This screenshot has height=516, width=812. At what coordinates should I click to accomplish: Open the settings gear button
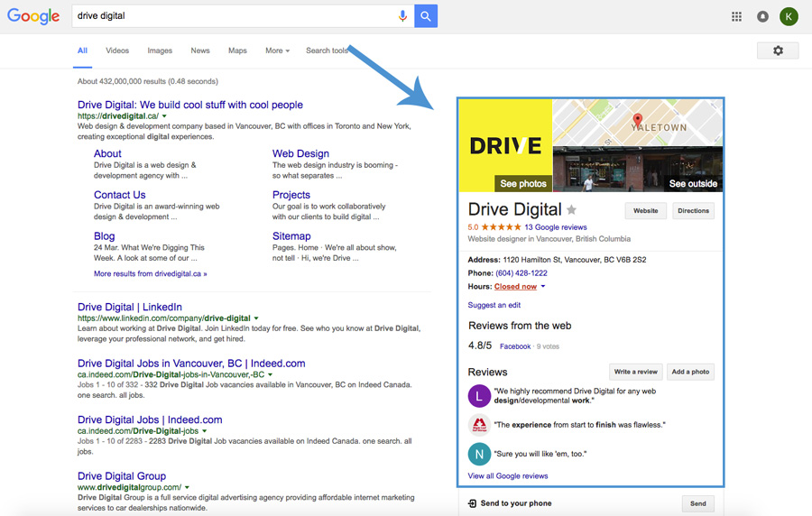click(778, 51)
